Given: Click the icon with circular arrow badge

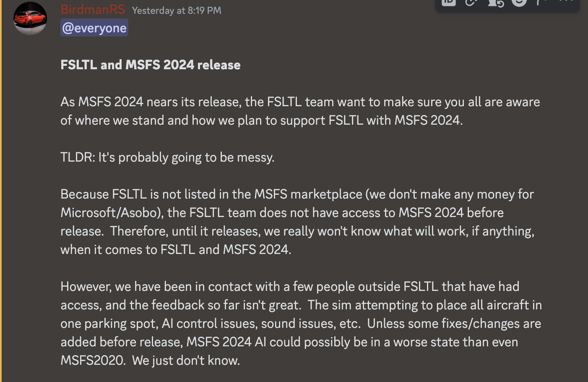Looking at the screenshot, I should point(496,3).
